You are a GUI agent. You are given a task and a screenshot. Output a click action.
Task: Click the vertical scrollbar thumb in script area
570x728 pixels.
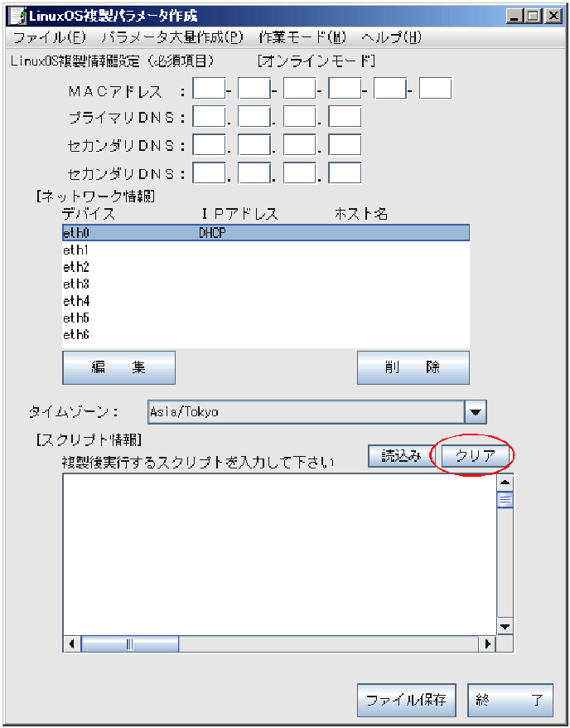(x=505, y=500)
